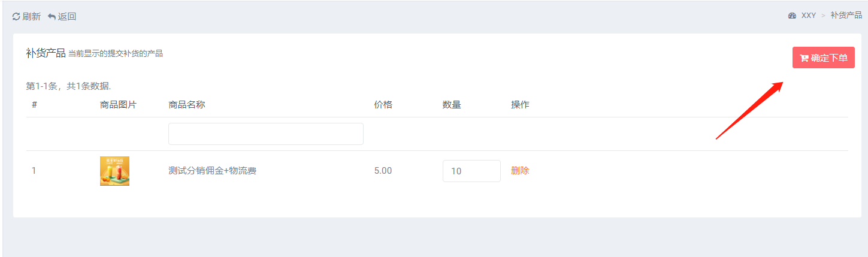Click the 价格 column header
This screenshot has height=257, width=868.
[383, 105]
